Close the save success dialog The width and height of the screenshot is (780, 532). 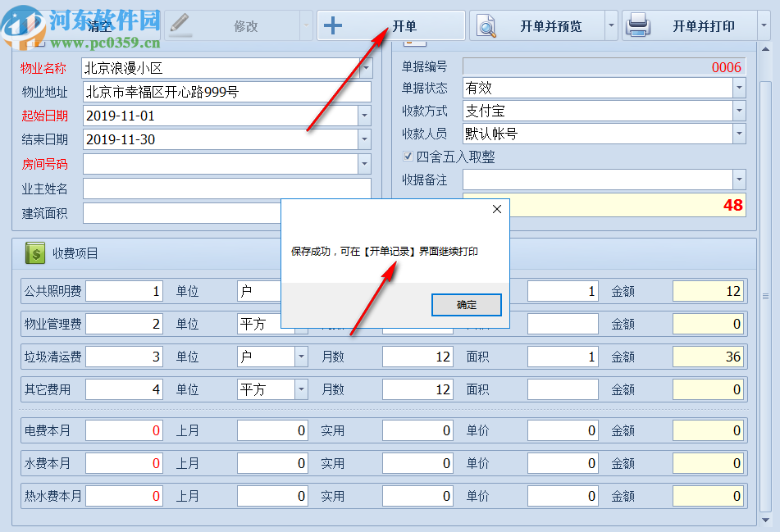pos(496,209)
